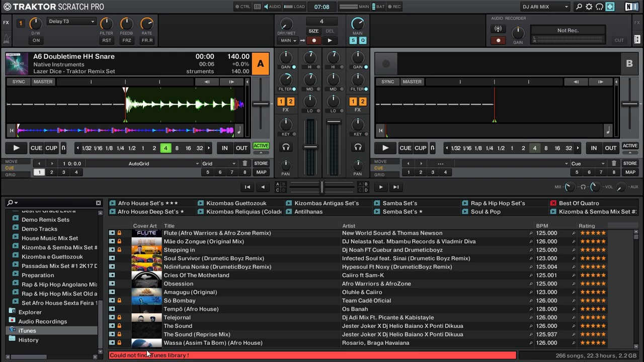This screenshot has width=644, height=362.
Task: Click Deck A tempo fader
Action: tap(260, 104)
